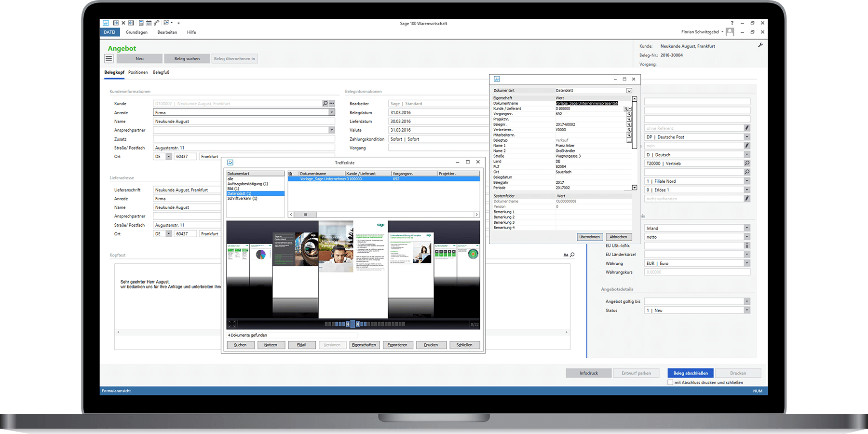Click the help question mark in title bar
The width and height of the screenshot is (868, 434).
tap(732, 23)
